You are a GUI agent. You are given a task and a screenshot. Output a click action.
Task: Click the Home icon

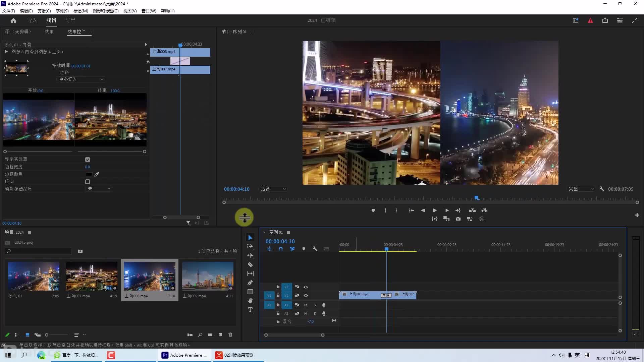click(x=13, y=20)
